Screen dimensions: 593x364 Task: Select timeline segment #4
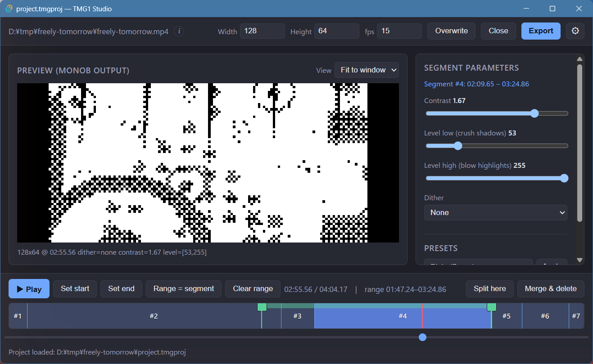pos(403,316)
